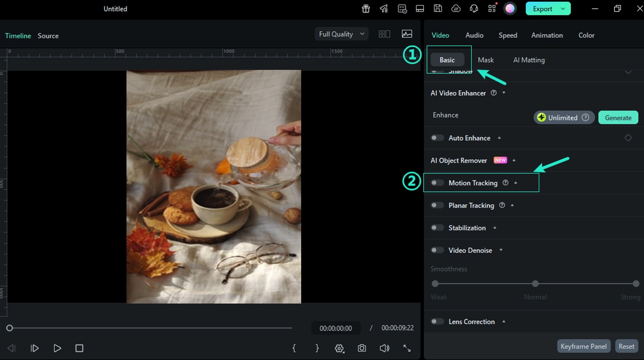Open the Keyframe Panel
The width and height of the screenshot is (644, 360).
click(584, 346)
